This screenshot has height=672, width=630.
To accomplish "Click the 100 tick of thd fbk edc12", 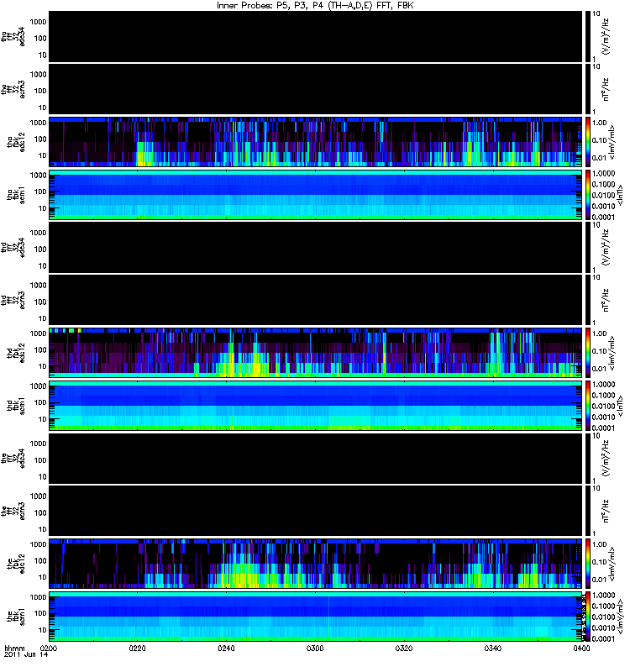I will (40, 349).
